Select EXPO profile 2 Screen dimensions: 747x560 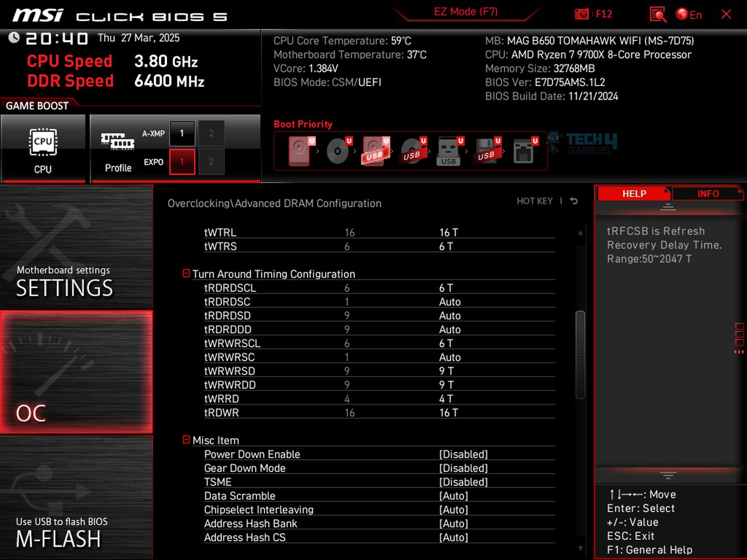211,162
